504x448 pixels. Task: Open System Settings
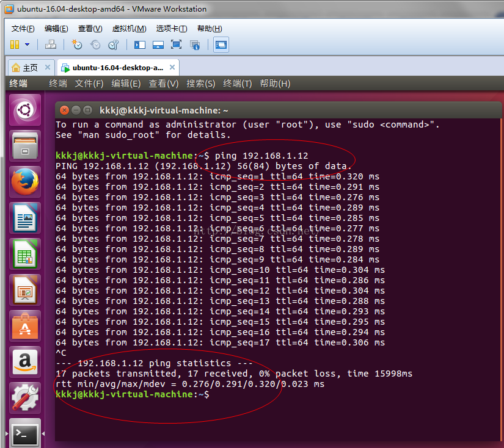[25, 398]
